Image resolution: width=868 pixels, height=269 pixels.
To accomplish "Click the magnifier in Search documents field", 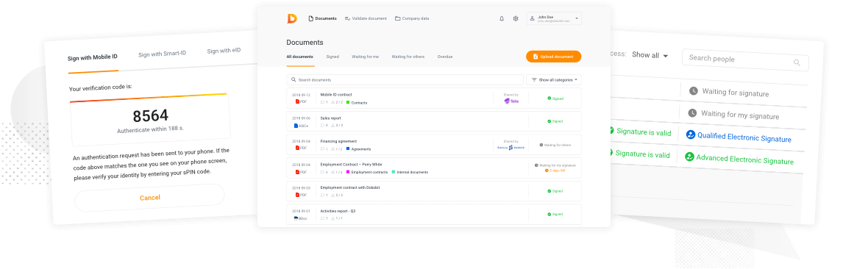I will [x=294, y=79].
